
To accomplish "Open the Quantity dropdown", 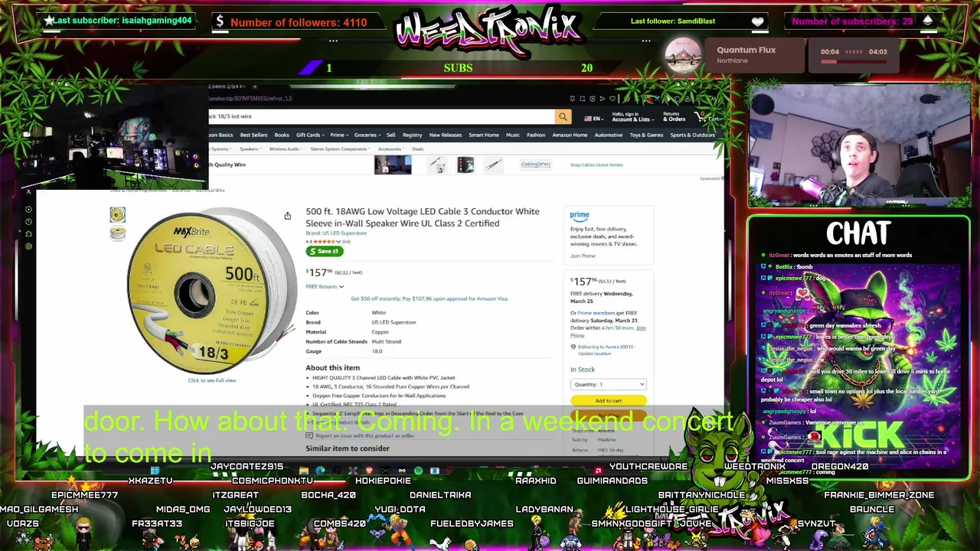I will [609, 384].
